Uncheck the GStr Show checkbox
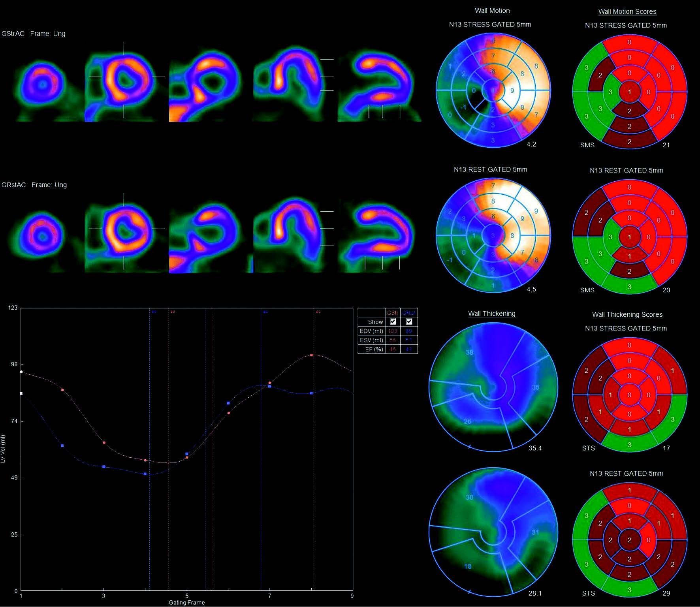The image size is (700, 607). tap(393, 321)
